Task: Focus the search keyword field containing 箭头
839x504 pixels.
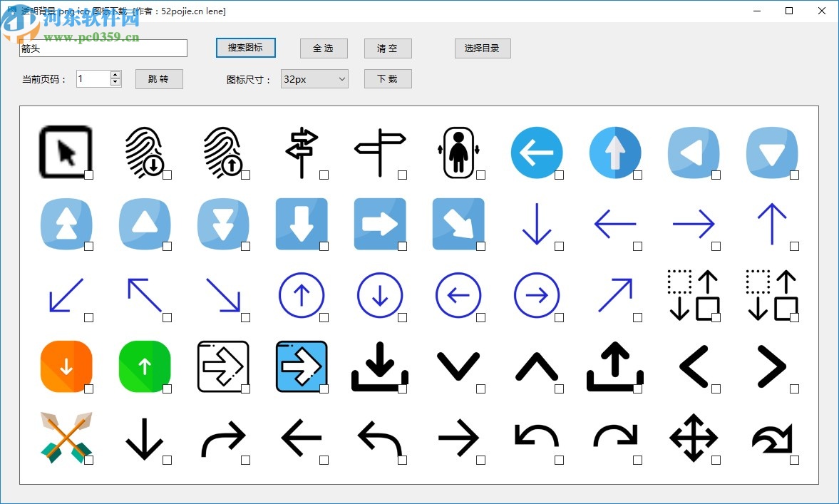Action: point(103,48)
